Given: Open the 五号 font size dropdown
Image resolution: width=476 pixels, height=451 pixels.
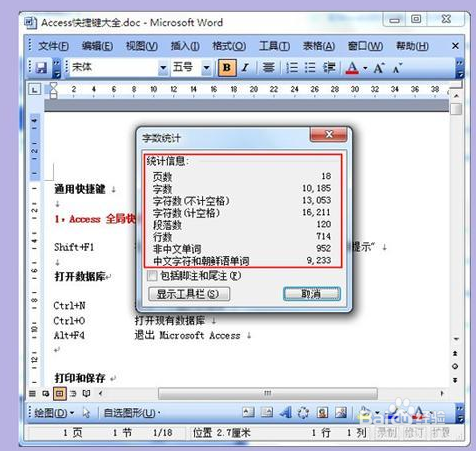Looking at the screenshot, I should coord(206,68).
